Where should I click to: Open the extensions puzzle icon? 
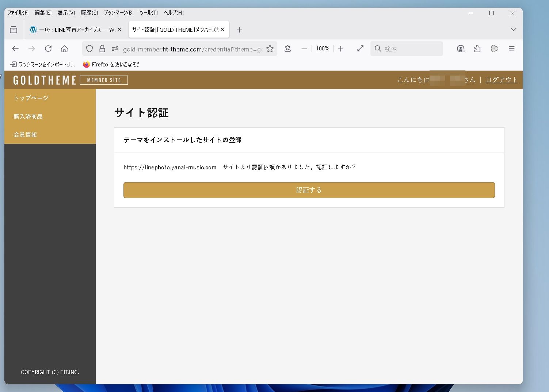477,49
